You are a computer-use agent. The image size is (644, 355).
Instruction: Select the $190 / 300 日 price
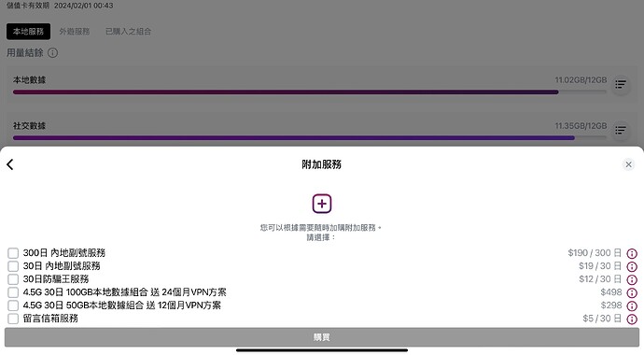pyautogui.click(x=595, y=252)
